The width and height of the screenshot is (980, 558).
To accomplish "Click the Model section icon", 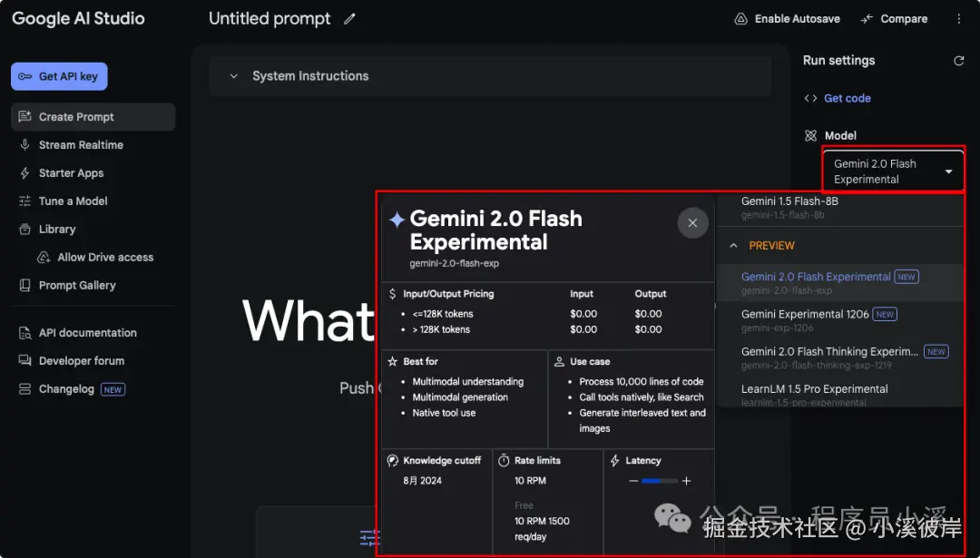I will tap(810, 135).
